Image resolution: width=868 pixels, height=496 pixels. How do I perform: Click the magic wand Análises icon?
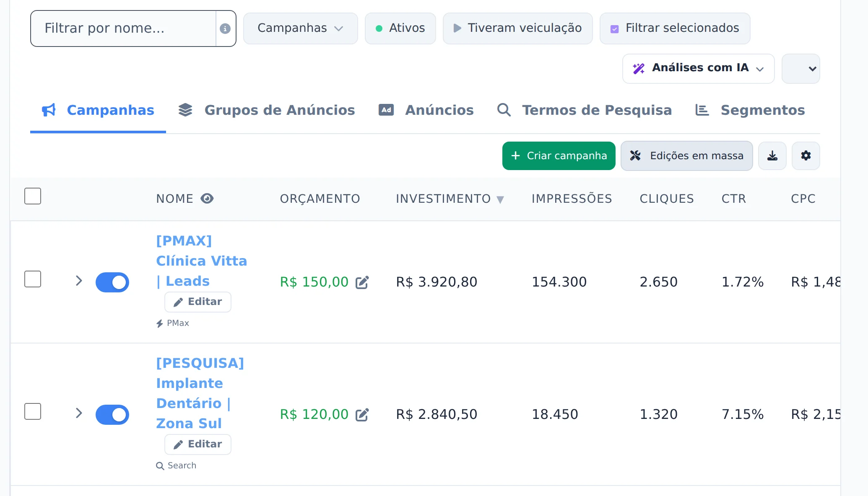[x=639, y=68]
